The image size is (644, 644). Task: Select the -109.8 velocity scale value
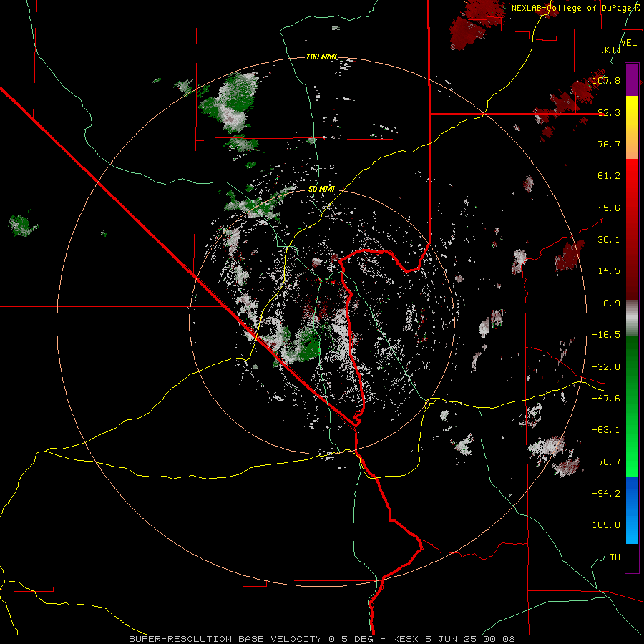pyautogui.click(x=603, y=525)
